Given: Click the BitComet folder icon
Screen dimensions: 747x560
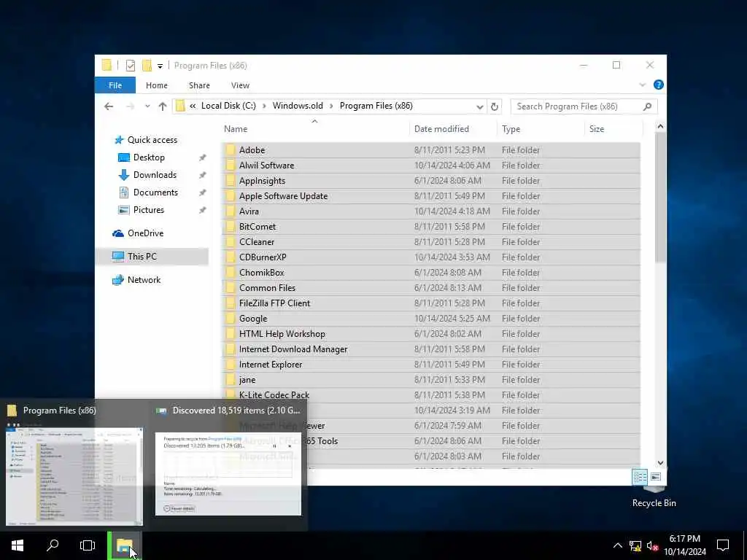Looking at the screenshot, I should [x=231, y=227].
